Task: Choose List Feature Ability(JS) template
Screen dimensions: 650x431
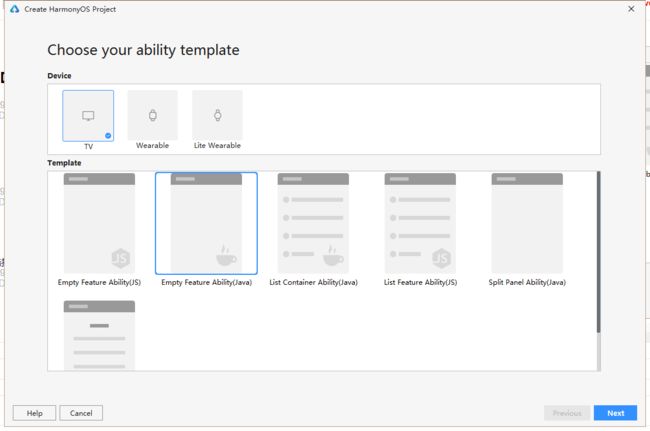Action: coord(420,223)
